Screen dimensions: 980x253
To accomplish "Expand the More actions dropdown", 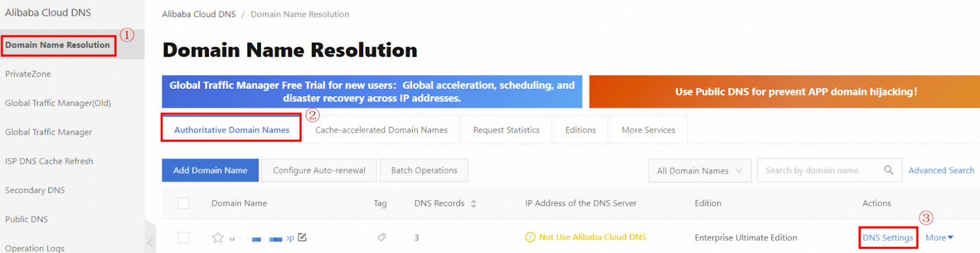I will tap(939, 238).
